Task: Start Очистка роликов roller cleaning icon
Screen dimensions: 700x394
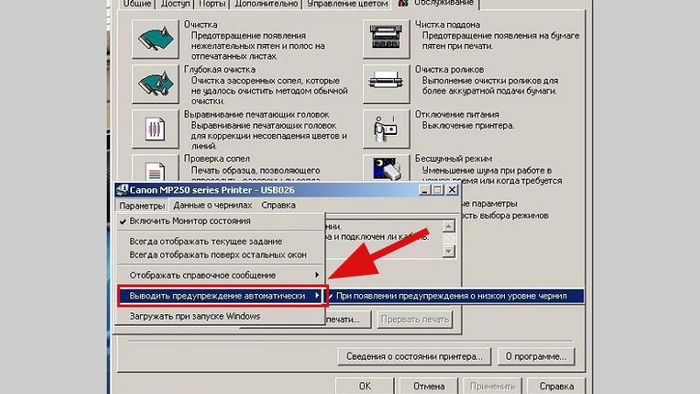Action: tap(386, 84)
